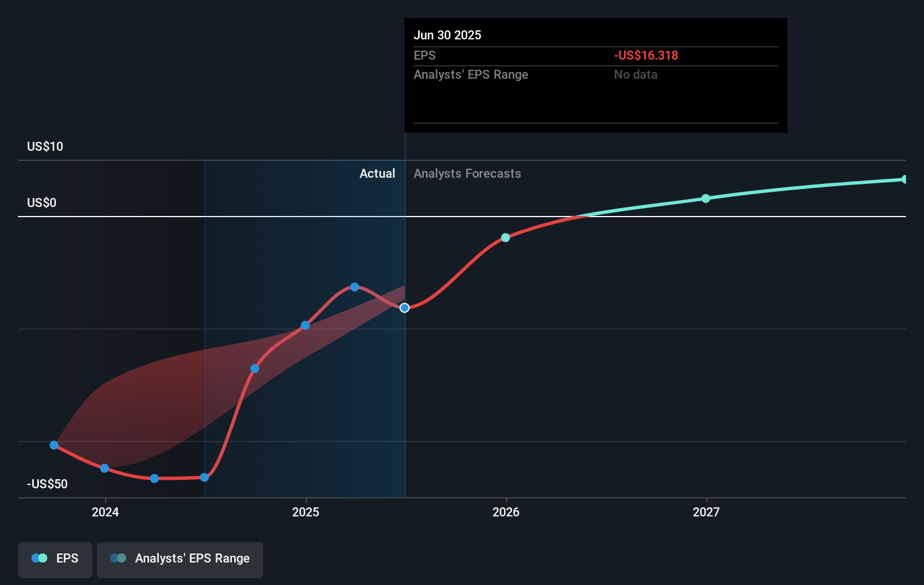Click the Analysts' EPS Range legend dots
Screen dimensions: 924x585
[x=118, y=557]
